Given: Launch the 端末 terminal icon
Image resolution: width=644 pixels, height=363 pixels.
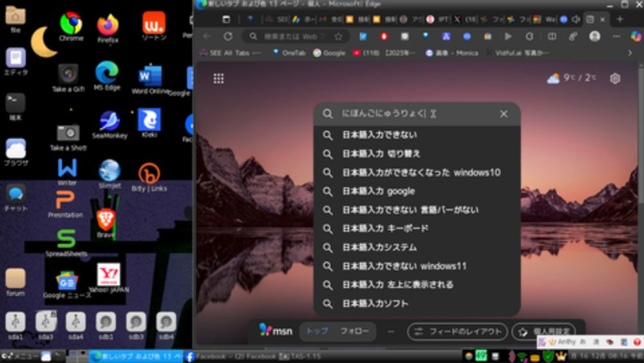Looking at the screenshot, I should (x=15, y=107).
